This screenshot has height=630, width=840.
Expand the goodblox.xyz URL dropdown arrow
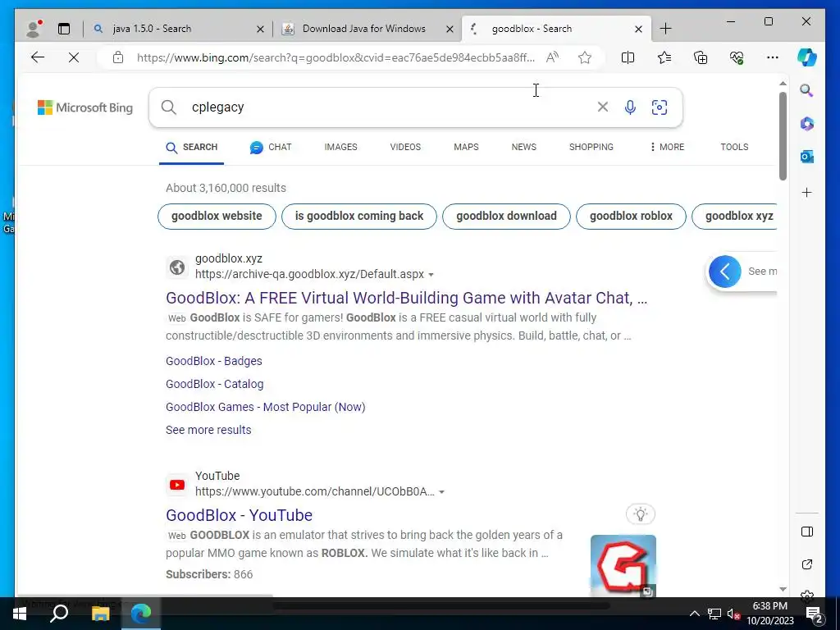coord(431,275)
